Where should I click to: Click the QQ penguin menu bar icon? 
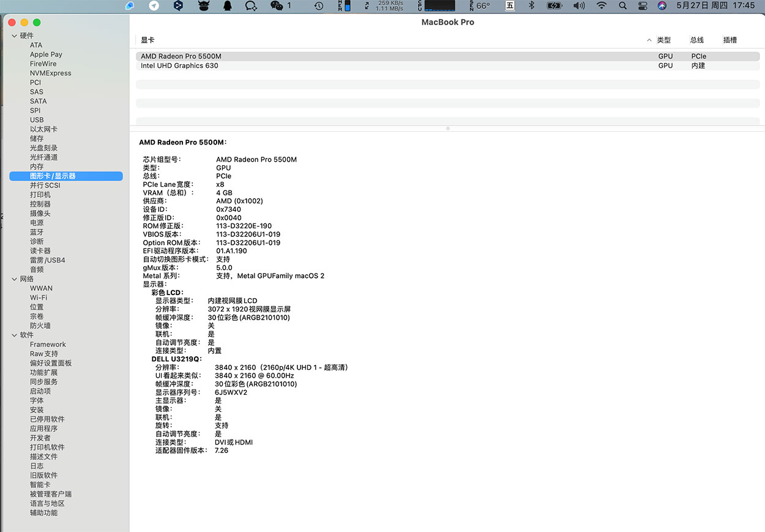pos(228,6)
